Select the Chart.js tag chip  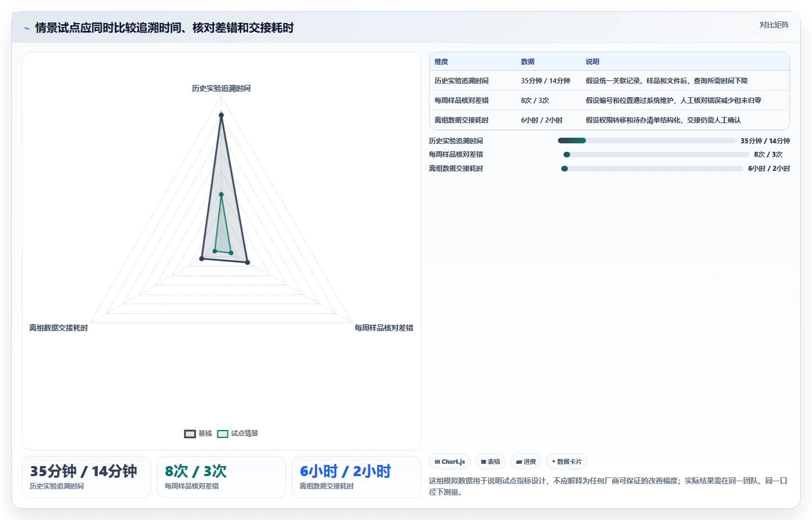pyautogui.click(x=450, y=462)
